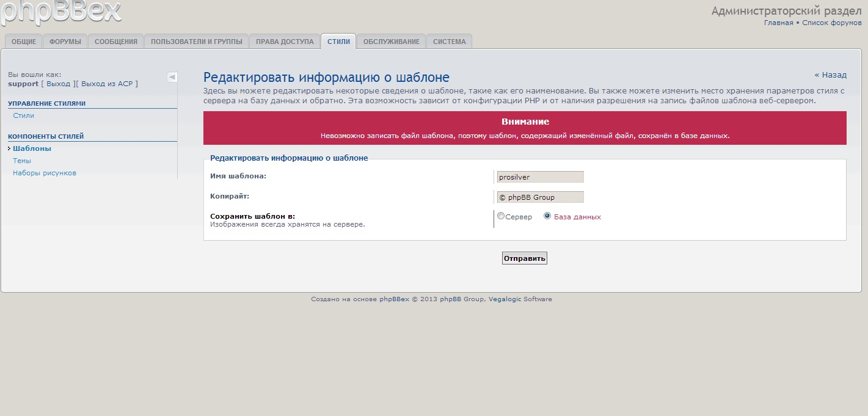Viewport: 868px width, 416px height.
Task: Click the Выход из ACP link
Action: tap(107, 84)
